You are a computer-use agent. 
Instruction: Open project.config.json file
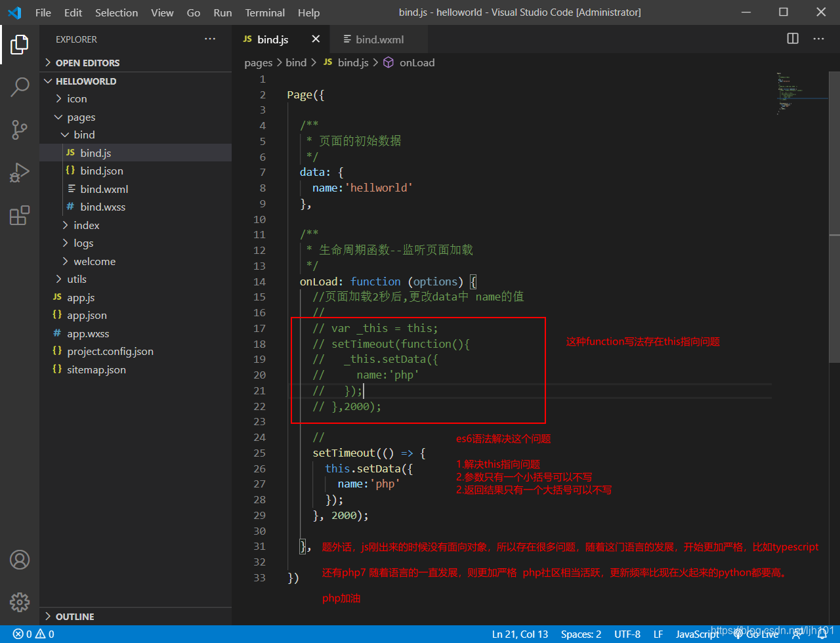[110, 351]
